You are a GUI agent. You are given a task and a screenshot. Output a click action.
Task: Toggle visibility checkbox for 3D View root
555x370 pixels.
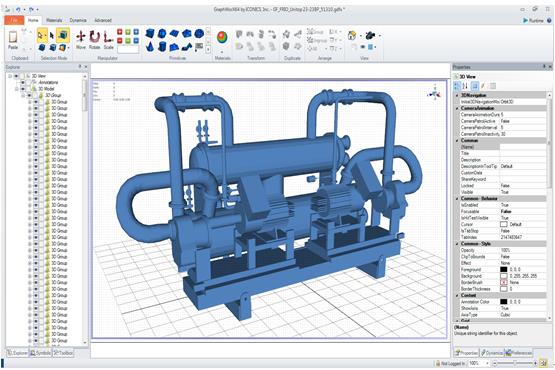pos(16,76)
